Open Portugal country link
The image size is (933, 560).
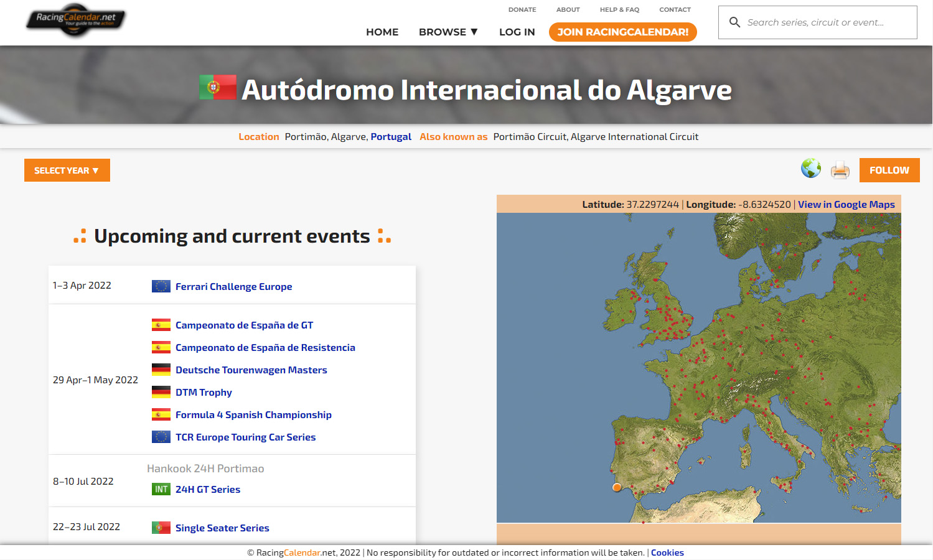pyautogui.click(x=391, y=136)
